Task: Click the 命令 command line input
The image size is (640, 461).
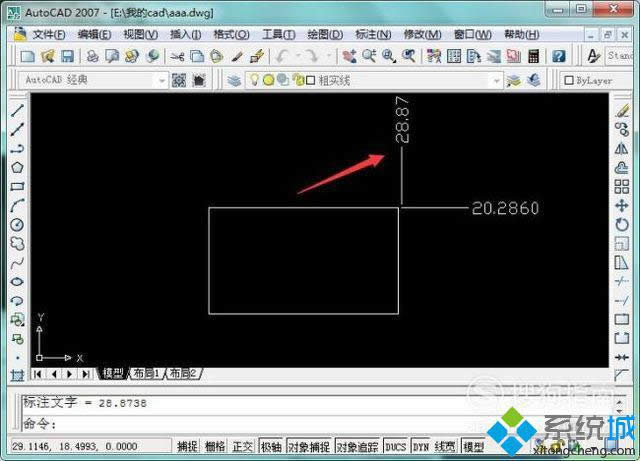Action: 300,423
